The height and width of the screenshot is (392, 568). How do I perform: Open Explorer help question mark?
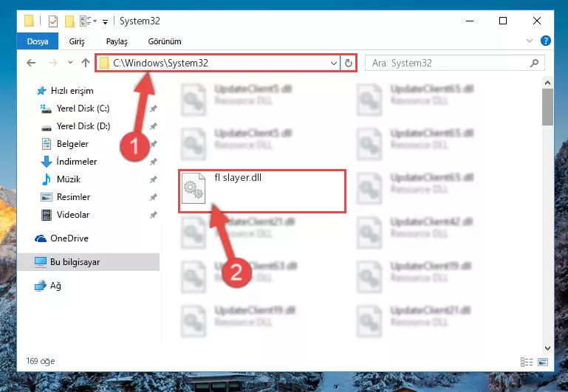click(546, 41)
